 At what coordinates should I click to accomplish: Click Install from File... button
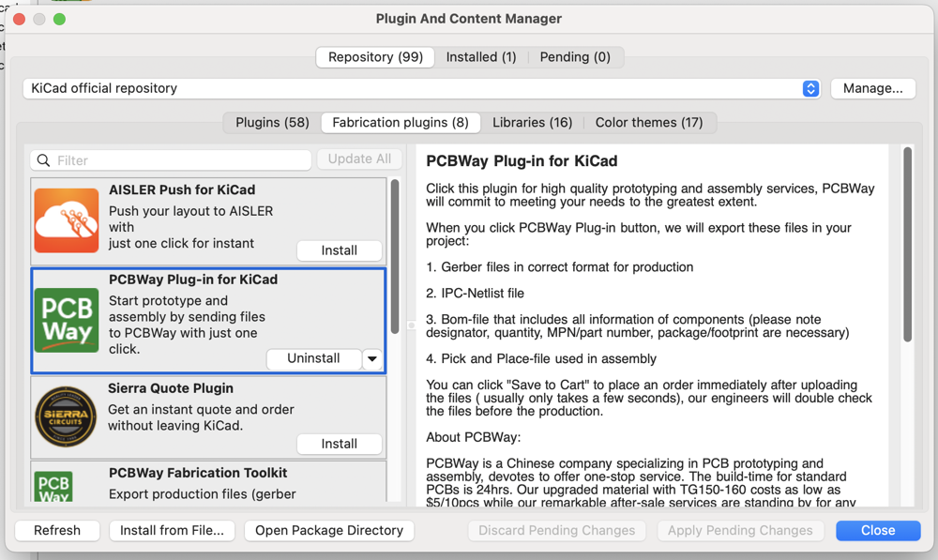[172, 530]
